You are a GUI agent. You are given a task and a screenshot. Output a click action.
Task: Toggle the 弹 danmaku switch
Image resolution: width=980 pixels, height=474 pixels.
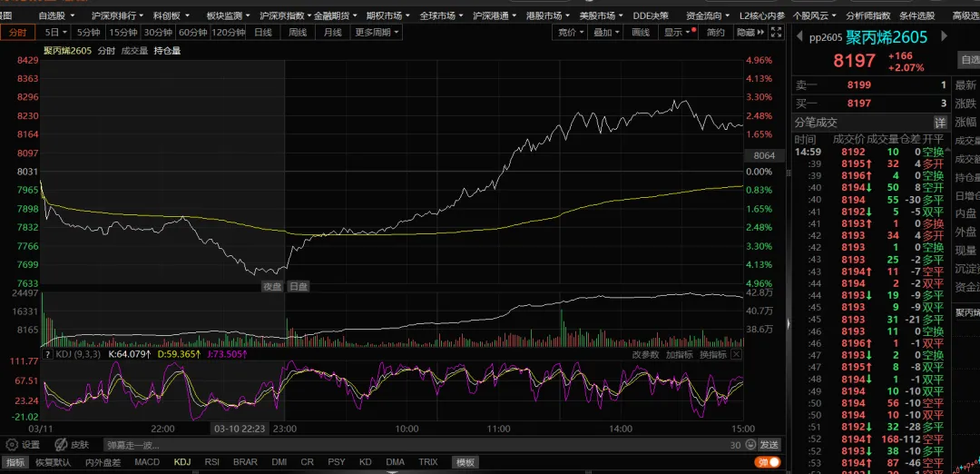(769, 462)
